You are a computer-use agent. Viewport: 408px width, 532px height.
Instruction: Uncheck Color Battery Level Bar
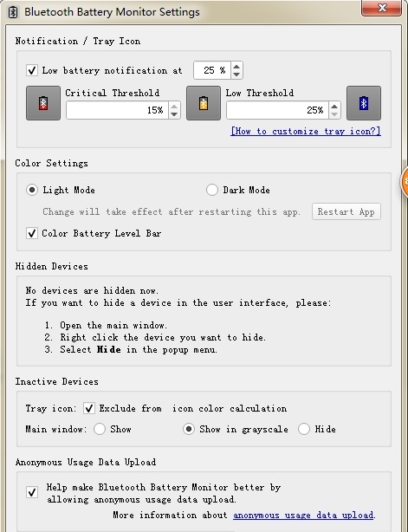tap(32, 233)
